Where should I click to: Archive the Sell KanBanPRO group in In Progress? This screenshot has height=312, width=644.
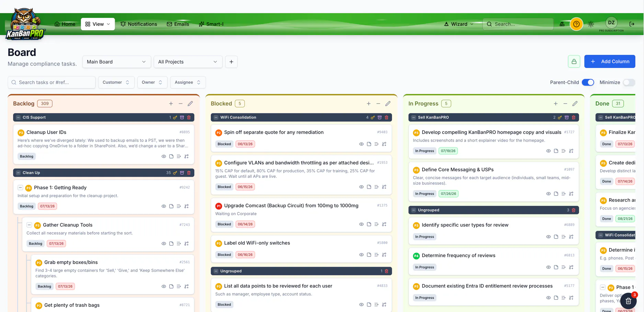pyautogui.click(x=567, y=117)
